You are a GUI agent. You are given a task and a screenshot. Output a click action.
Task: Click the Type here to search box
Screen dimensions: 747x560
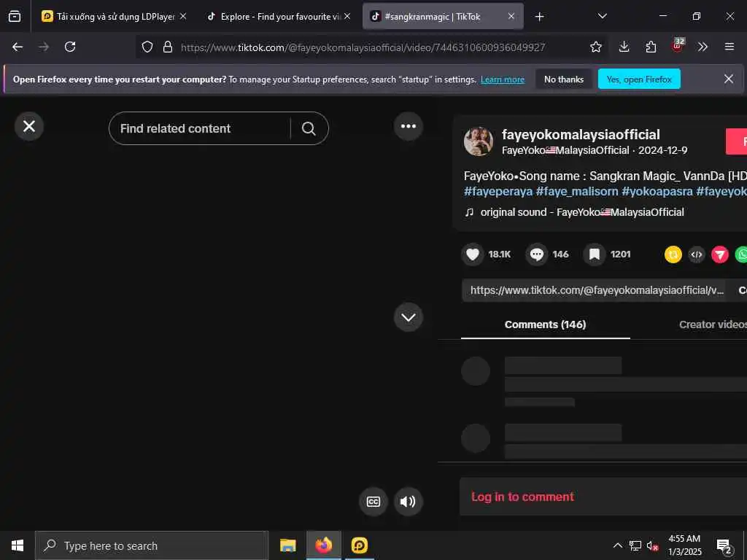152,545
